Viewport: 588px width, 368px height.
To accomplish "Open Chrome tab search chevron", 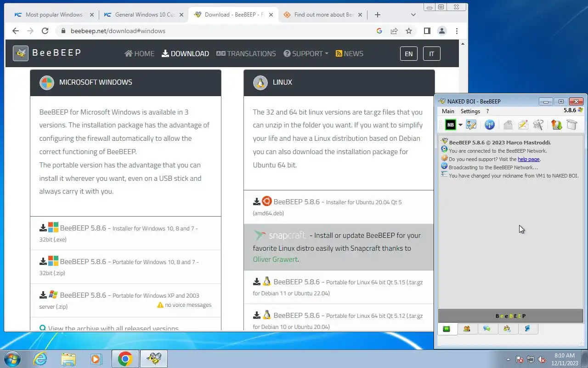I will click(413, 15).
